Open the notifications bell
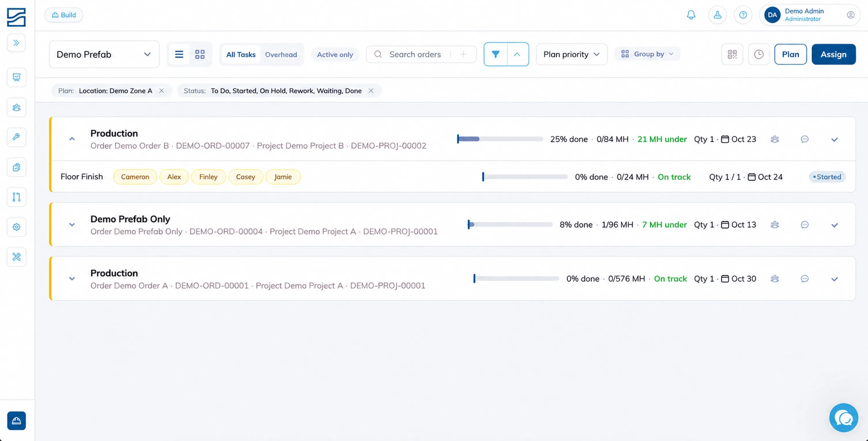Screen dimensions: 868x441 691,15
